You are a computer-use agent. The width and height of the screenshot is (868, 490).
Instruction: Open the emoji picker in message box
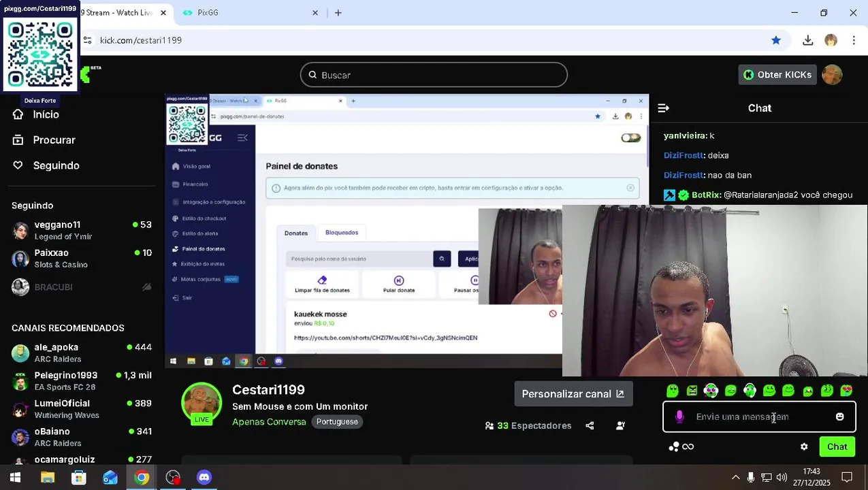pyautogui.click(x=839, y=416)
